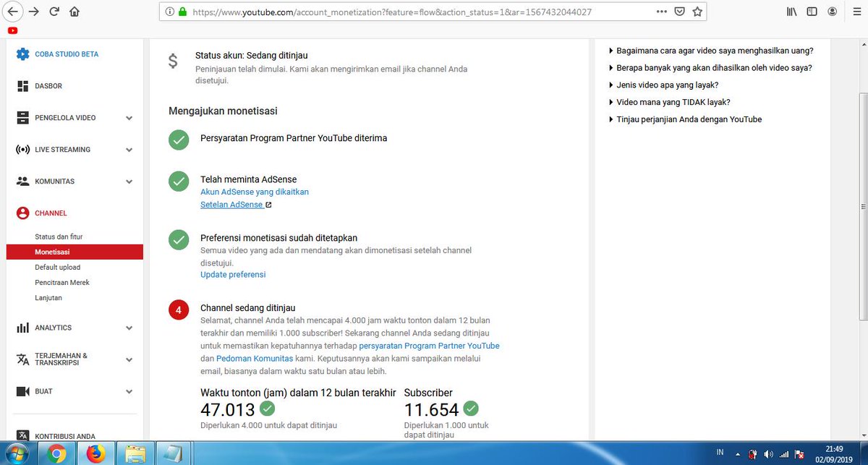Open the Firefox library icon
Viewport: 868px width, 465px height.
[x=792, y=12]
